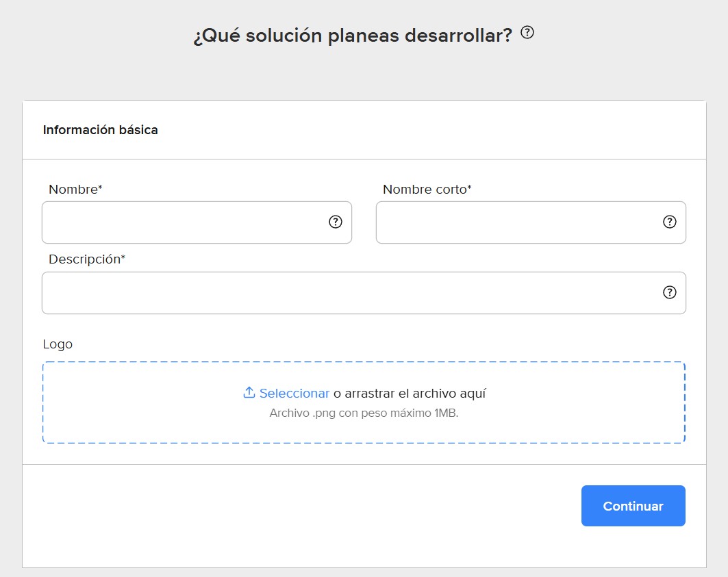Click the 'Información básica' heading
This screenshot has width=728, height=577.
point(100,130)
